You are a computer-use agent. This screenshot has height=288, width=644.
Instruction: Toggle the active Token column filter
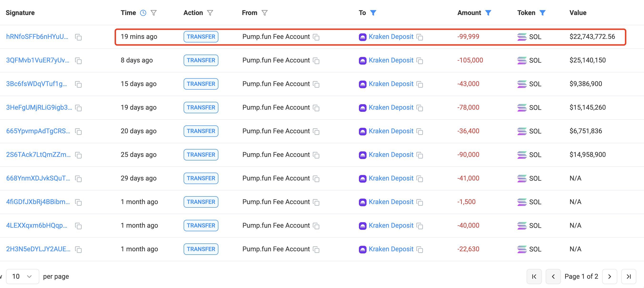click(x=542, y=13)
